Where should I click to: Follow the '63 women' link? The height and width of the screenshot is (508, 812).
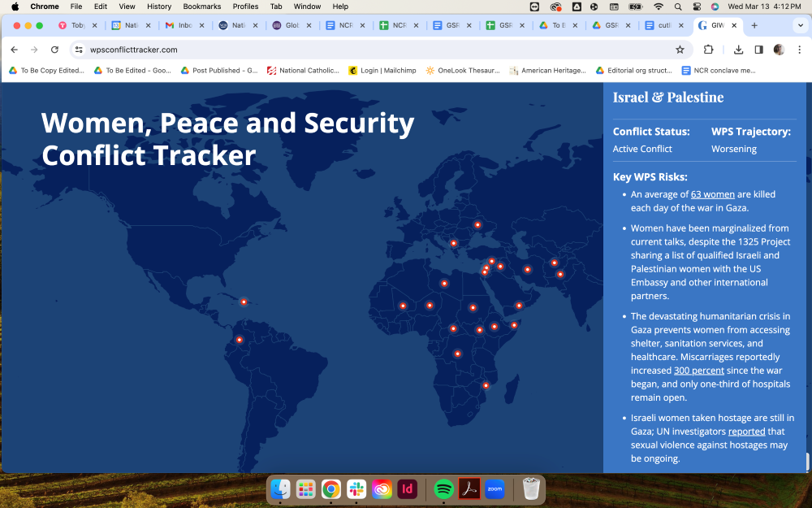[x=713, y=194]
